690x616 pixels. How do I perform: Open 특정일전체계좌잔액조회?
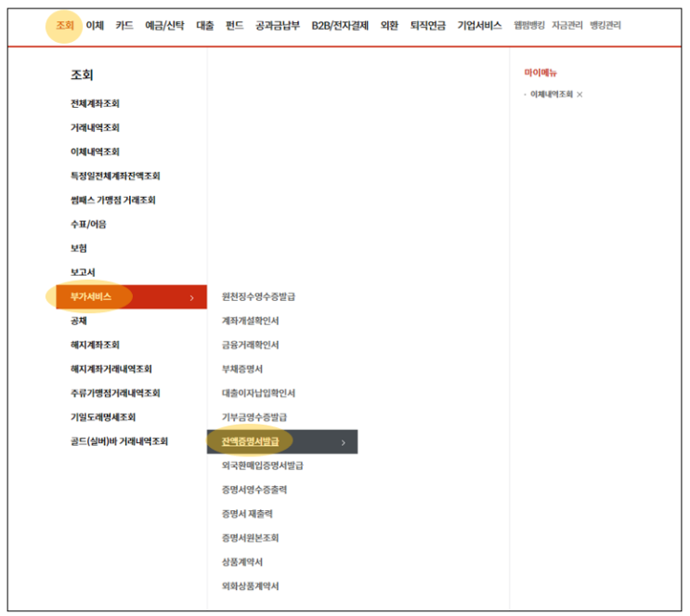tap(115, 177)
